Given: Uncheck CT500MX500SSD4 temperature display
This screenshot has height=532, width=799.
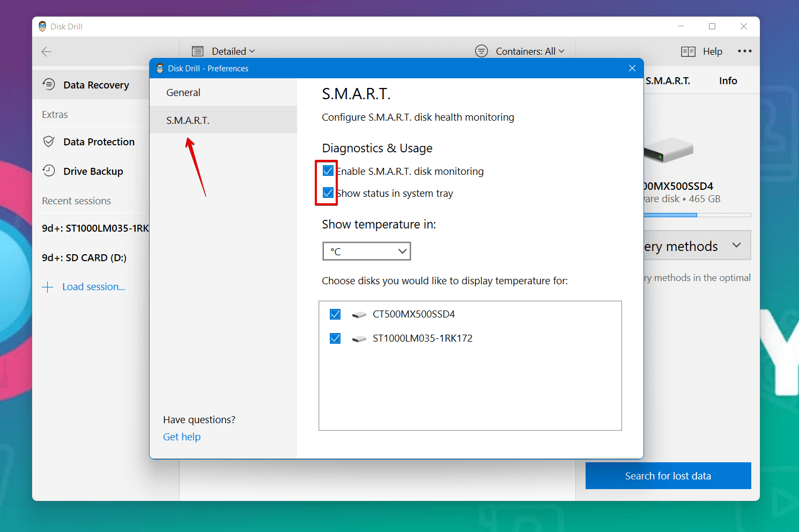Looking at the screenshot, I should [335, 314].
